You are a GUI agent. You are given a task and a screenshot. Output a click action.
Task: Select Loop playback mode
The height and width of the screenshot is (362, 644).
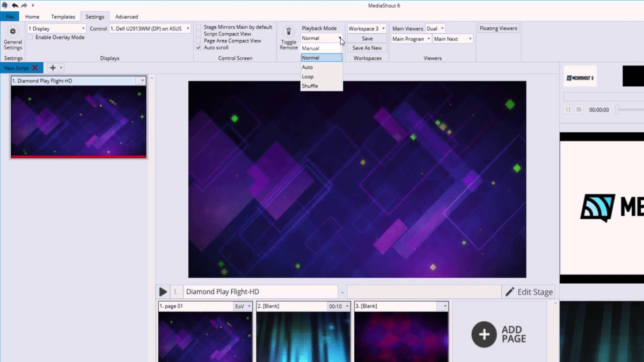(x=321, y=77)
